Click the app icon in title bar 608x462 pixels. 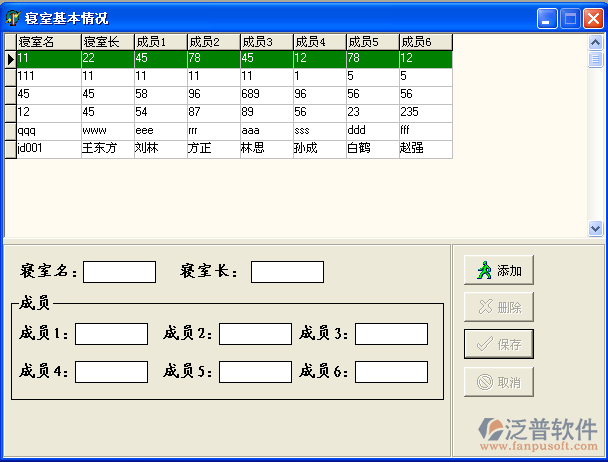tap(13, 18)
